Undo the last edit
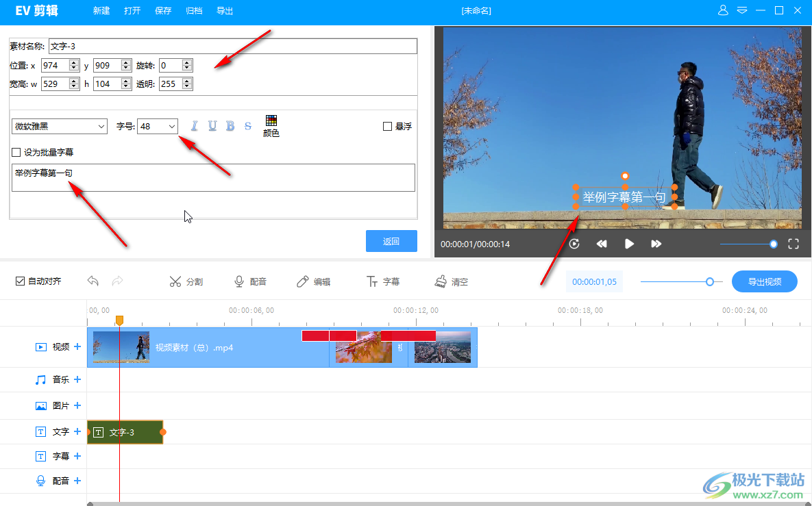 (93, 281)
